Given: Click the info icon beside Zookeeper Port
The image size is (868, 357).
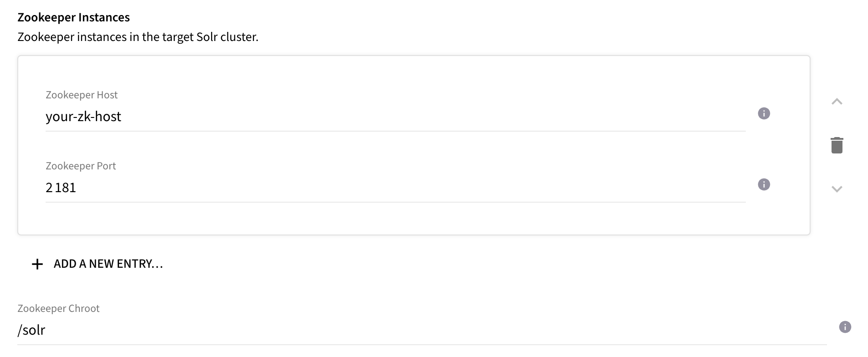Looking at the screenshot, I should tap(764, 184).
